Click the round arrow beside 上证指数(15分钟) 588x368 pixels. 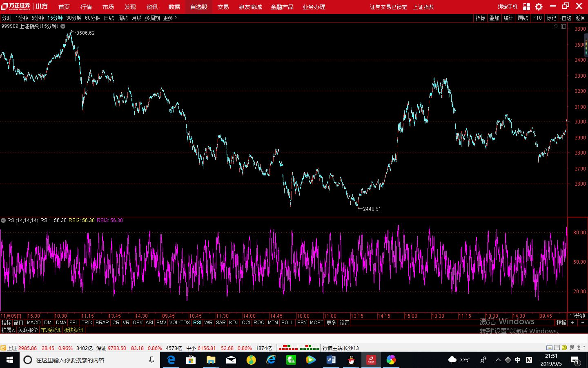pos(63,26)
